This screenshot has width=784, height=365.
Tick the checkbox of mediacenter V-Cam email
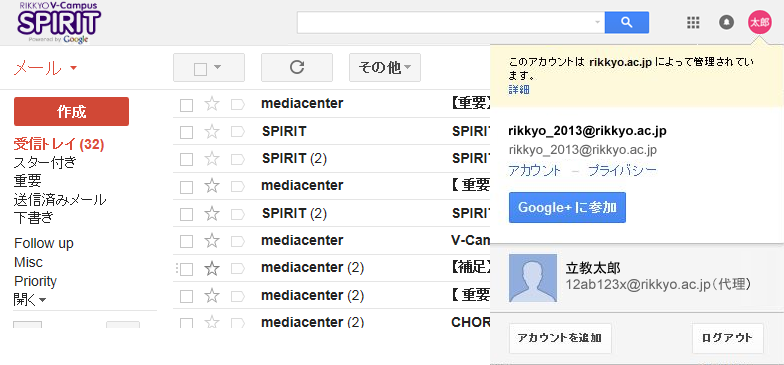coord(186,242)
